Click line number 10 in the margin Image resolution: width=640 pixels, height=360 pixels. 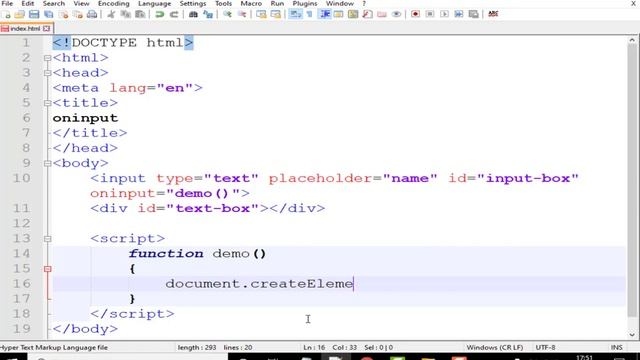click(x=21, y=178)
